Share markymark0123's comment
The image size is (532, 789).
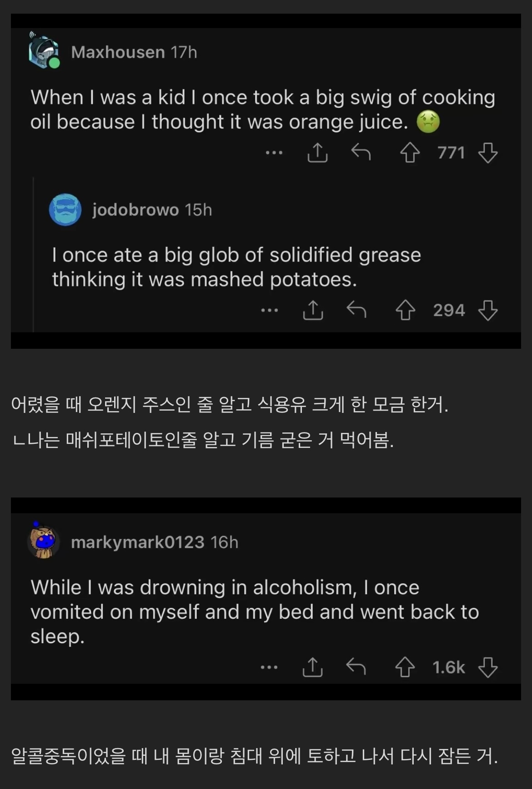pos(312,668)
